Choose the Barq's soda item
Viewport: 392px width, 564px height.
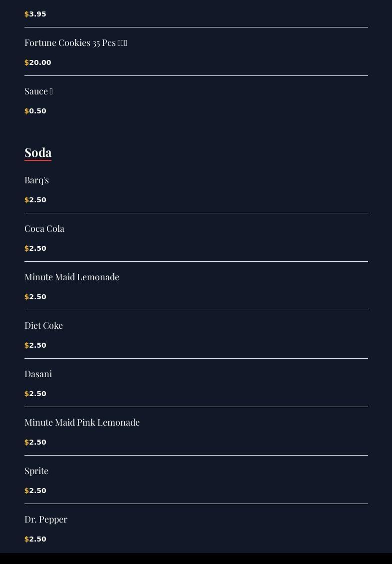point(36,180)
